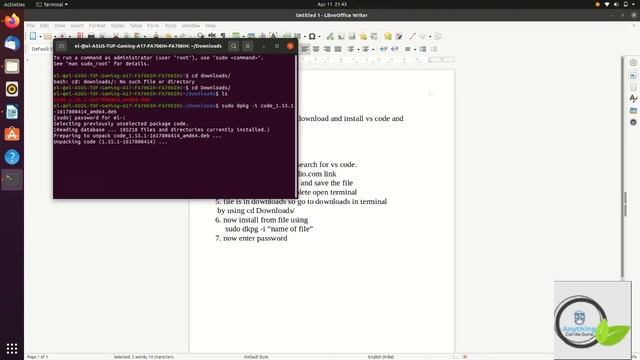The image size is (640, 360).
Task: Open a new tab in Terminal window
Action: [61, 46]
